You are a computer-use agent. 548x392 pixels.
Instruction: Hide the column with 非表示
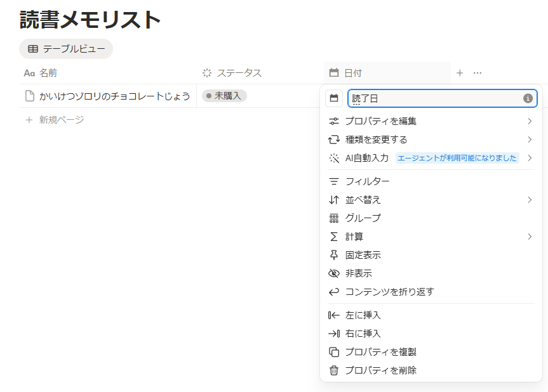click(x=358, y=273)
